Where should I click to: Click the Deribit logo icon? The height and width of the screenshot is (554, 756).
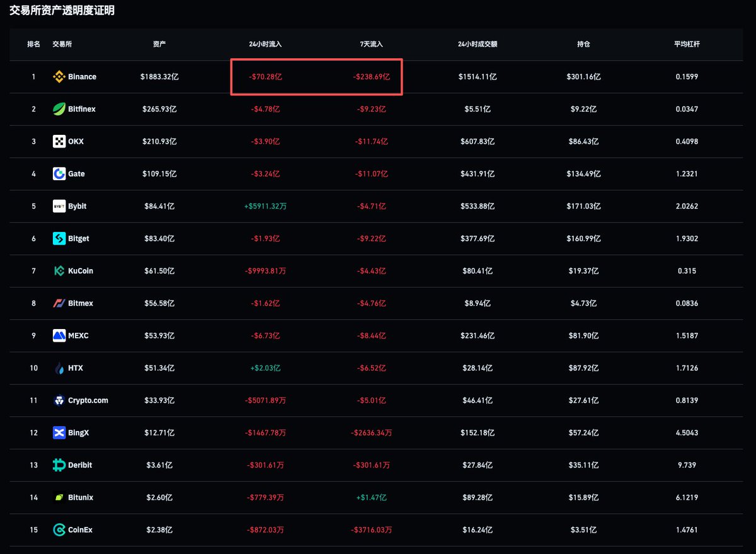tap(59, 465)
